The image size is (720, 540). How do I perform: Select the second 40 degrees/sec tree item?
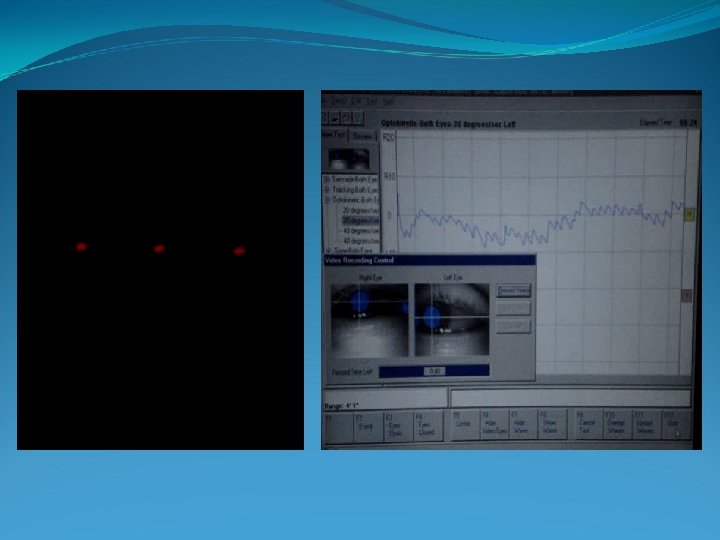coord(360,241)
